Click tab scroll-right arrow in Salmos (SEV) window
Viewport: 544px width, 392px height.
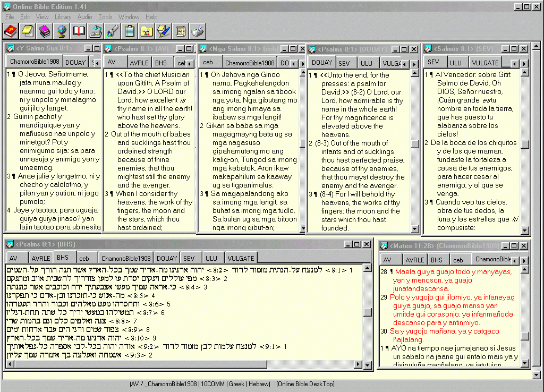coord(524,64)
